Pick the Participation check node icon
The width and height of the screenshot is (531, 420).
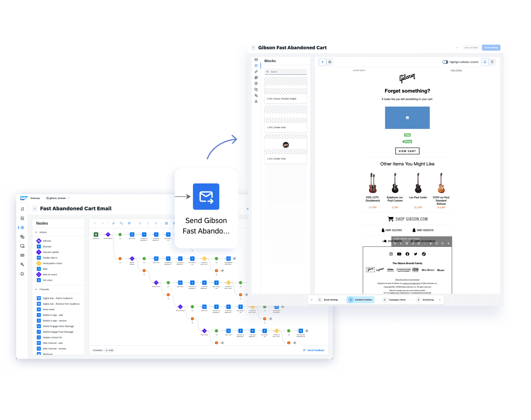[x=39, y=263]
